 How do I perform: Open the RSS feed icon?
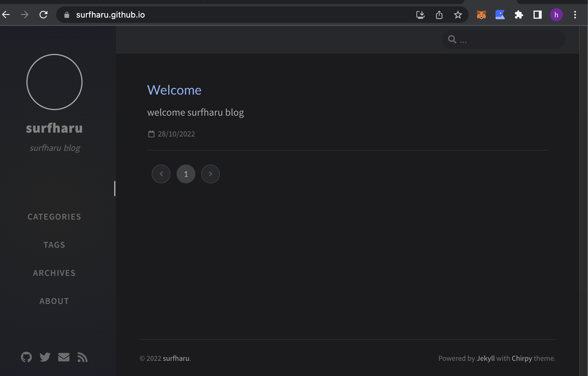(x=82, y=357)
